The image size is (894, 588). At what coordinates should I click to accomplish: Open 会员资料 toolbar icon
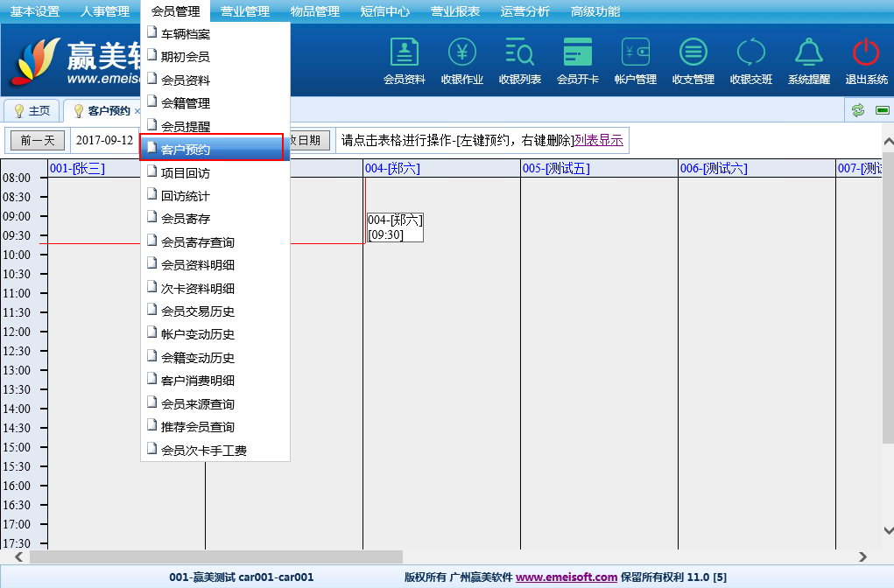(404, 54)
